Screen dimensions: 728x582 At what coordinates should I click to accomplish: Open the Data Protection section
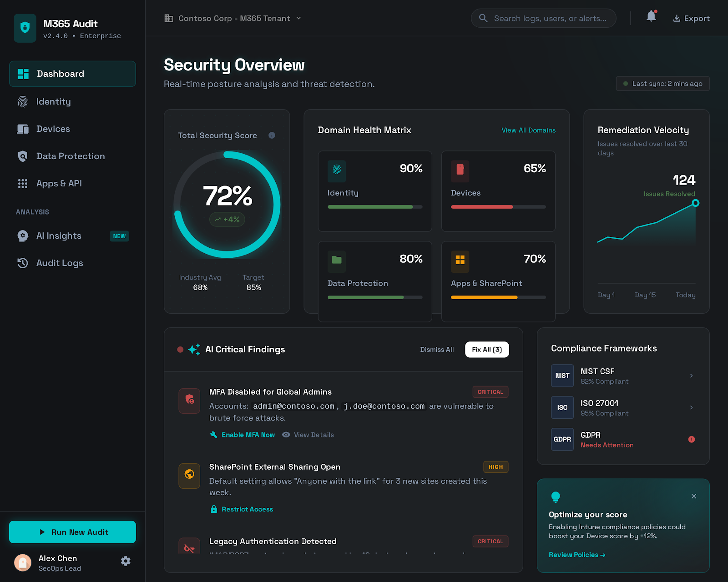tap(72, 156)
